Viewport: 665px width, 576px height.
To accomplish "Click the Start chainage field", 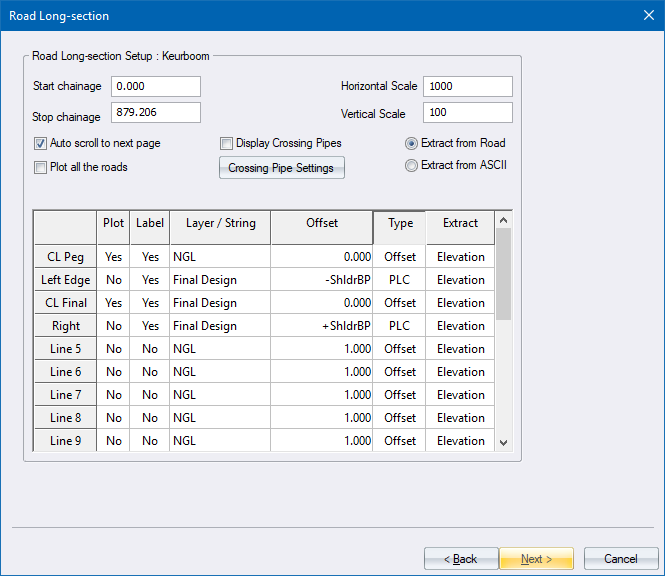I will point(156,87).
